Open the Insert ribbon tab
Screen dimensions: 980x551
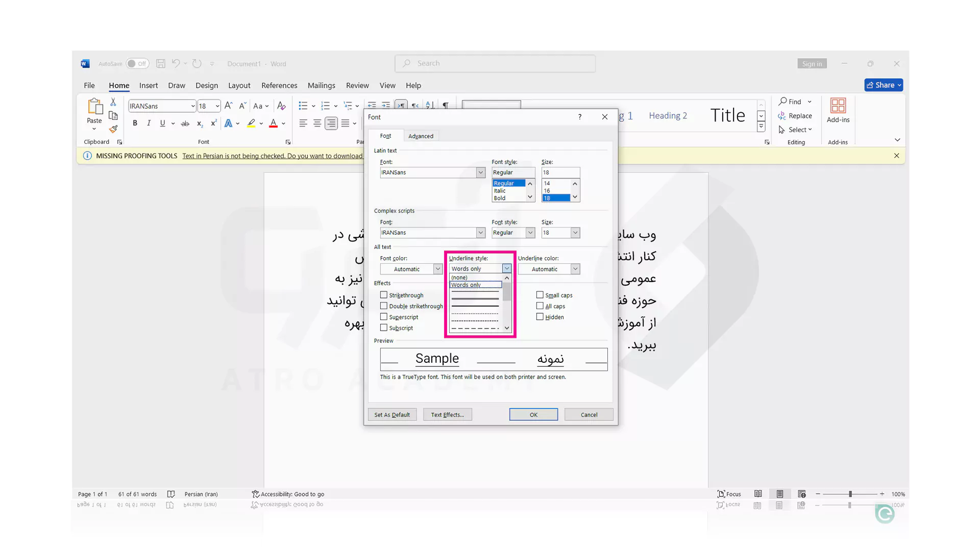click(x=149, y=85)
